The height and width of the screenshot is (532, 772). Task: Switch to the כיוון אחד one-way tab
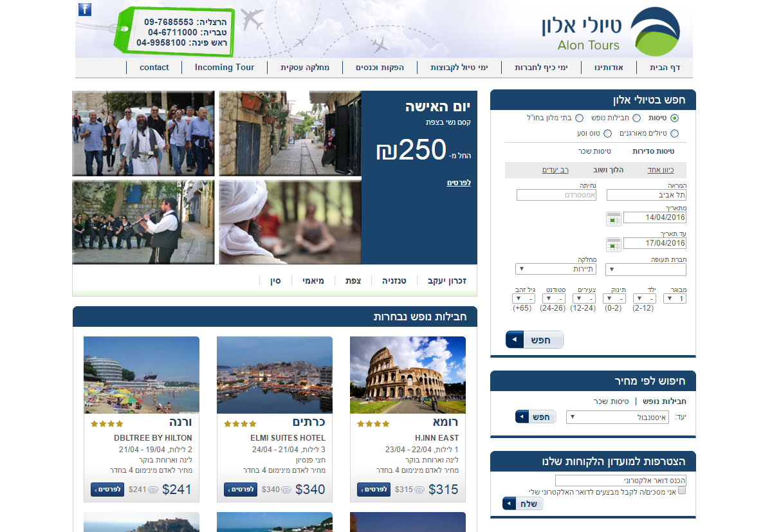click(660, 170)
